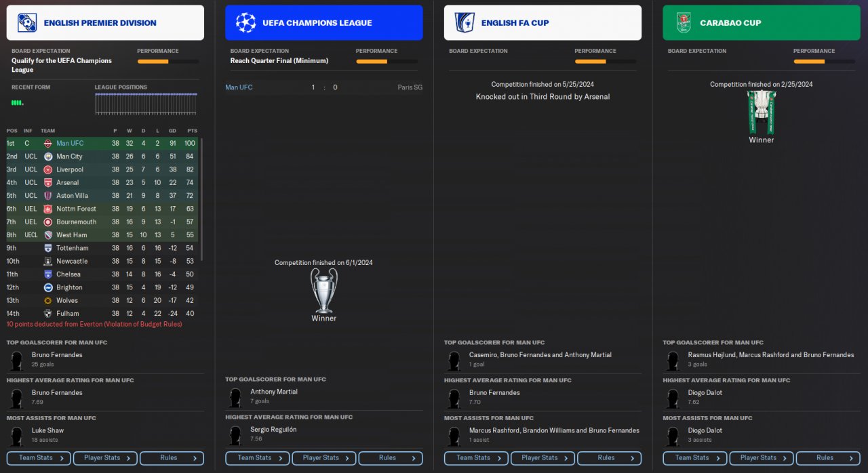Click Luke Shaw's player silhouette portrait
Viewport: 868px width, 473px height.
(16, 436)
